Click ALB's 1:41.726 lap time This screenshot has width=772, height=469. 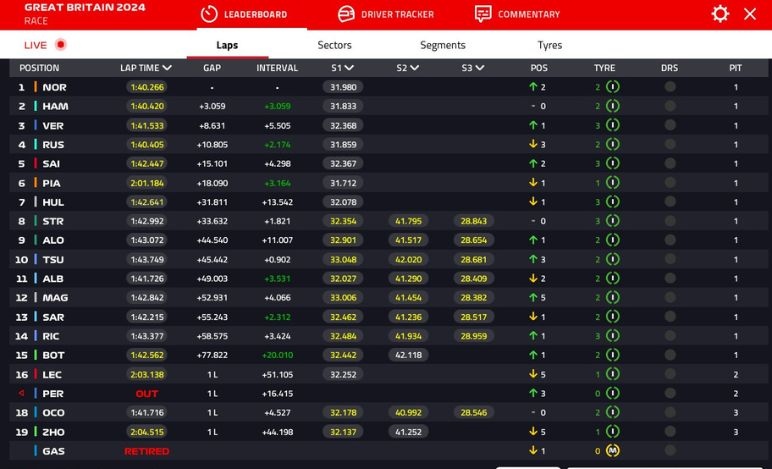click(x=146, y=278)
